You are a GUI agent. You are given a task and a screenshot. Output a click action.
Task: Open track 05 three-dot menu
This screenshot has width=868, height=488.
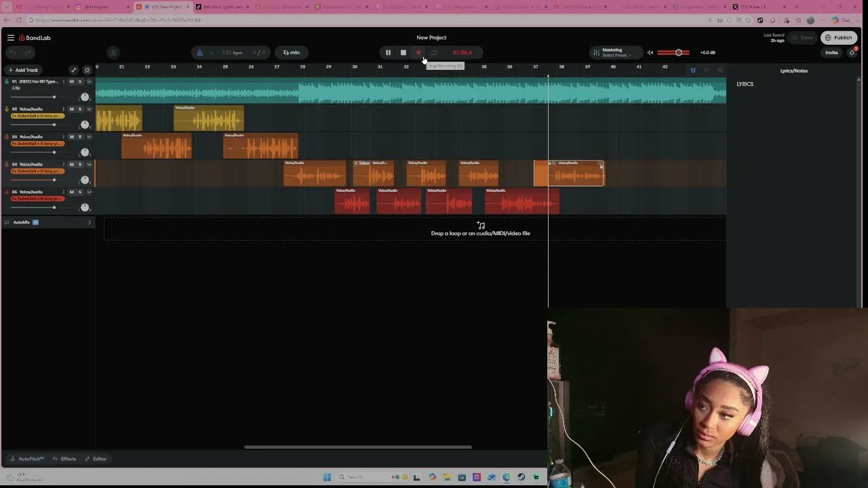63,192
